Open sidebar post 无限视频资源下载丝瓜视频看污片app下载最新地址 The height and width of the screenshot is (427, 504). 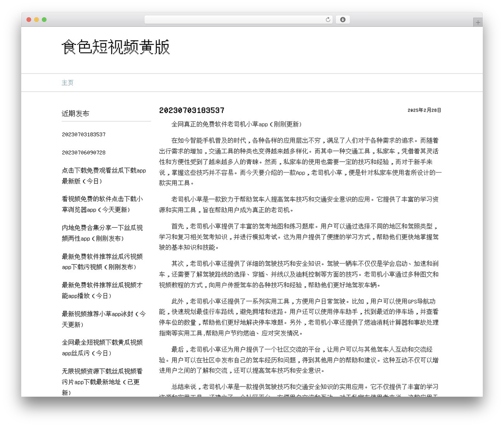click(x=102, y=382)
